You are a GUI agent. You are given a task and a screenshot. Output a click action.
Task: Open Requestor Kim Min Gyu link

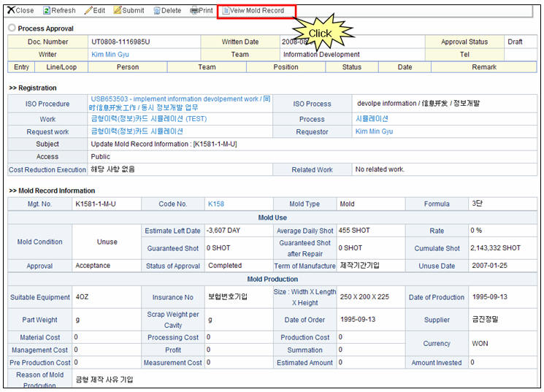tap(374, 132)
